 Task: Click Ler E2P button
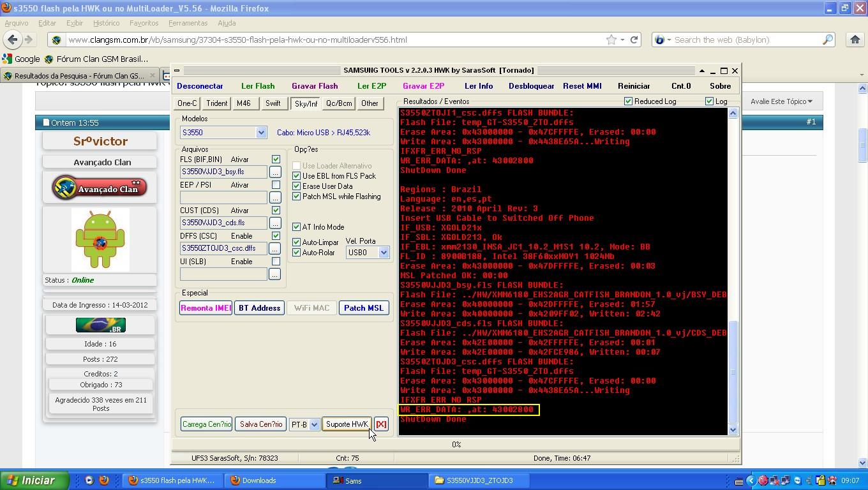[x=371, y=86]
